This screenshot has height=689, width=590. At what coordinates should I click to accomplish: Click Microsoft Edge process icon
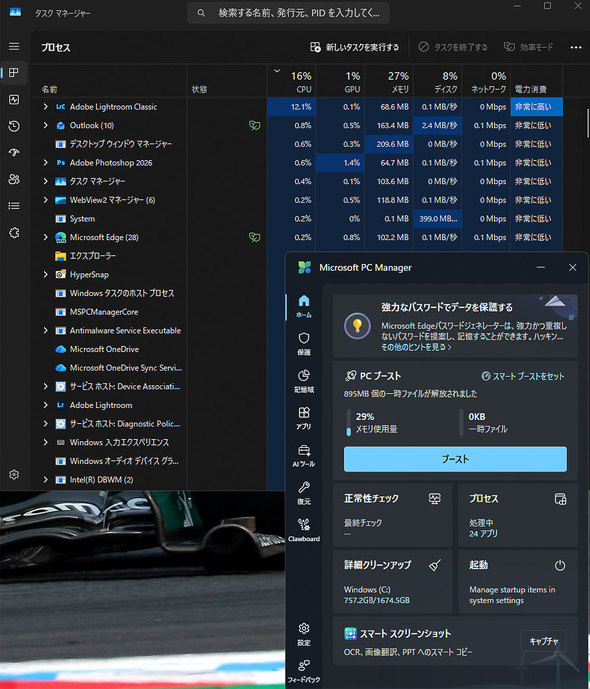(x=61, y=237)
